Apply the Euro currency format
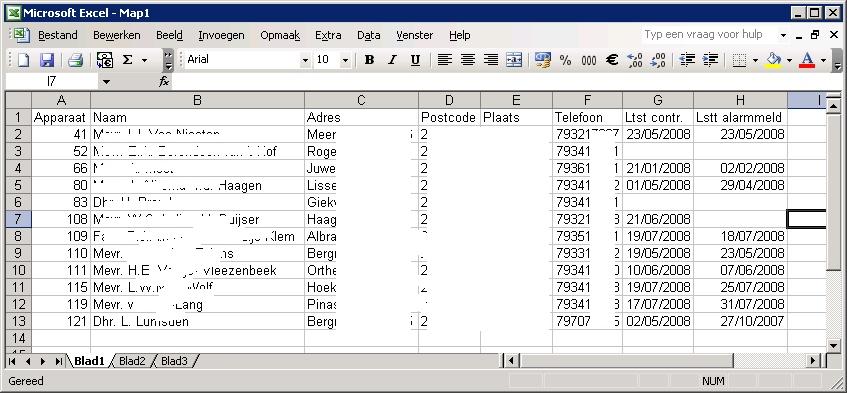The height and width of the screenshot is (393, 847). [611, 60]
